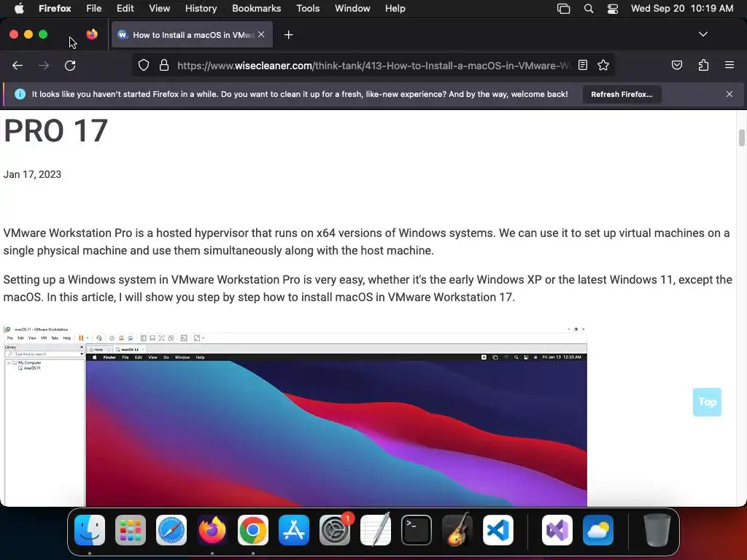Click the article date Jan 17, 2023
The height and width of the screenshot is (560, 747).
[32, 174]
